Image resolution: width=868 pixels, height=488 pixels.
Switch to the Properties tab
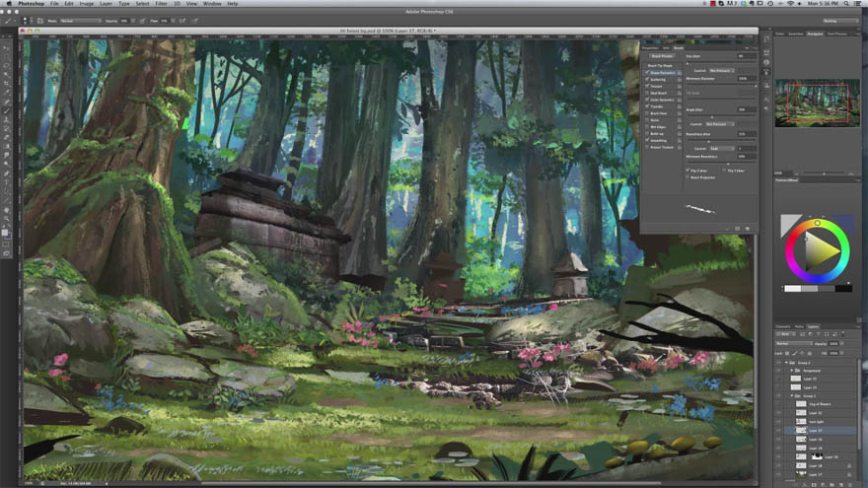click(650, 48)
